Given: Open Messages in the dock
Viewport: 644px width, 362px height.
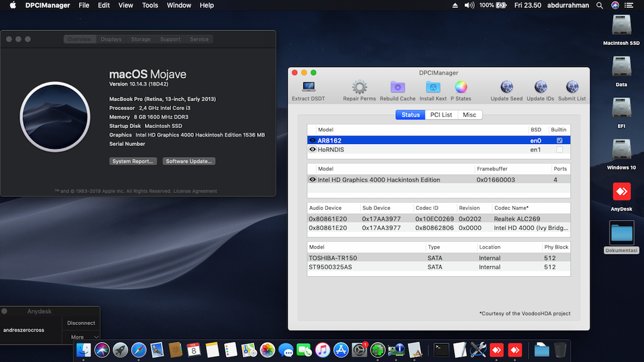Looking at the screenshot, I should click(286, 350).
